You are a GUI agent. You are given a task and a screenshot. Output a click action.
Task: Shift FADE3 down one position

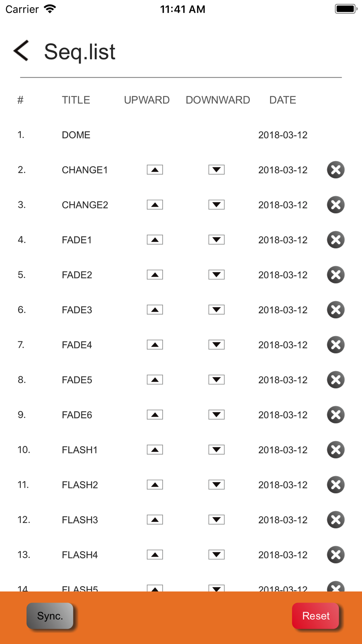click(216, 310)
